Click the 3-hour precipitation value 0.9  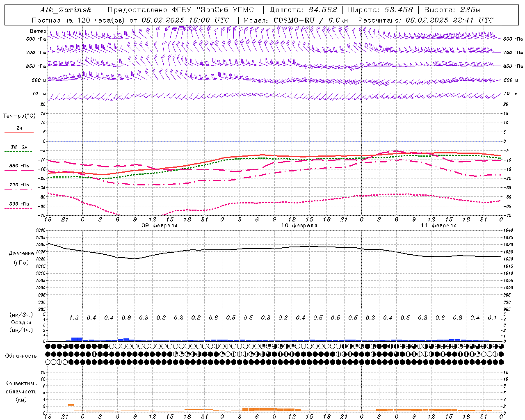[126, 318]
